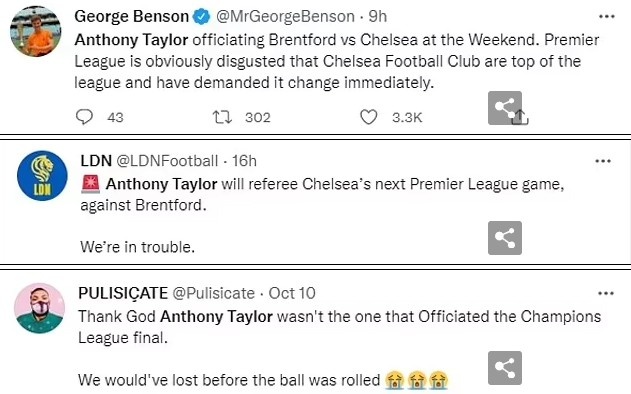Open George Benson's profile picture
This screenshot has width=631, height=394.
pos(36,31)
